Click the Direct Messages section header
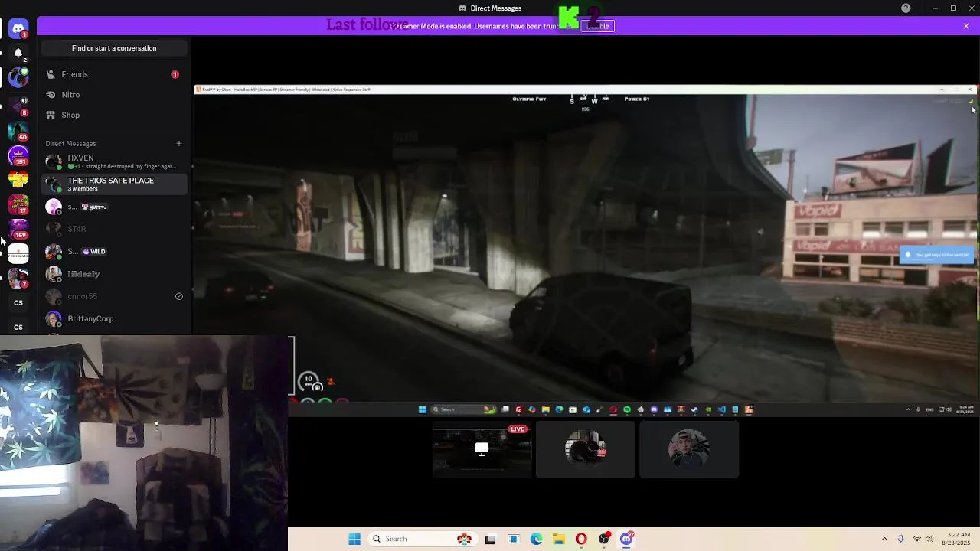This screenshot has width=980, height=551. 70,143
